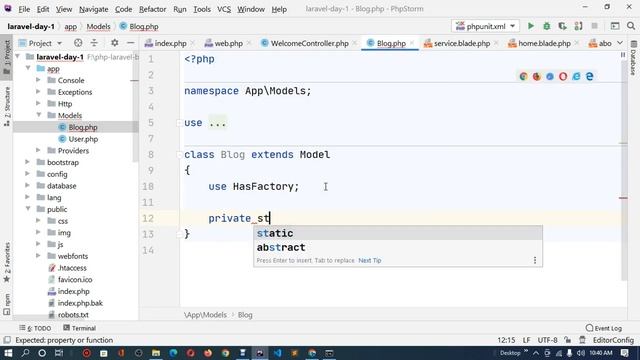Open the Refactor menu
The height and width of the screenshot is (360, 640).
pos(152,9)
